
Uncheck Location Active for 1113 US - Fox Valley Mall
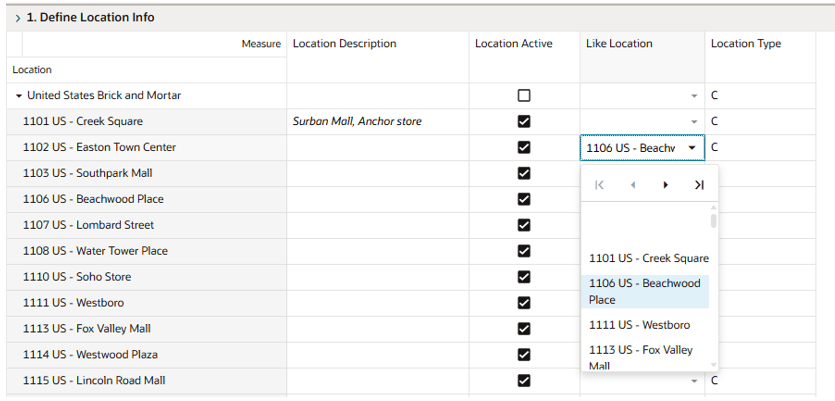click(x=524, y=329)
